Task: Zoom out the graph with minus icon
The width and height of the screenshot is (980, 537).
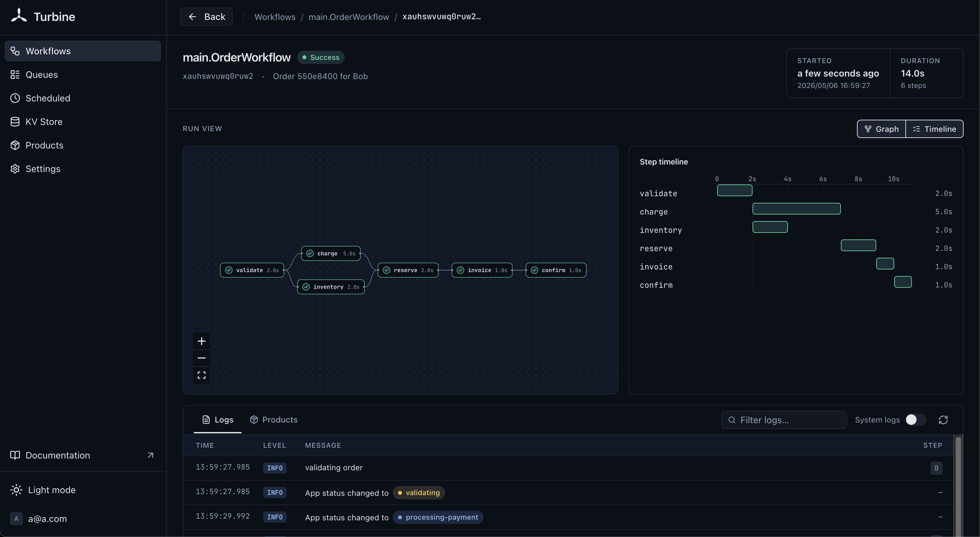Action: click(202, 358)
